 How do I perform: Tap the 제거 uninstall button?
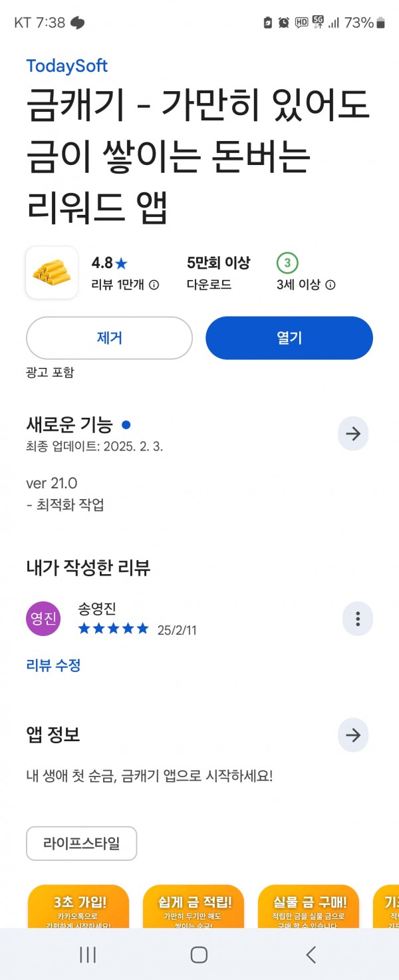[109, 338]
